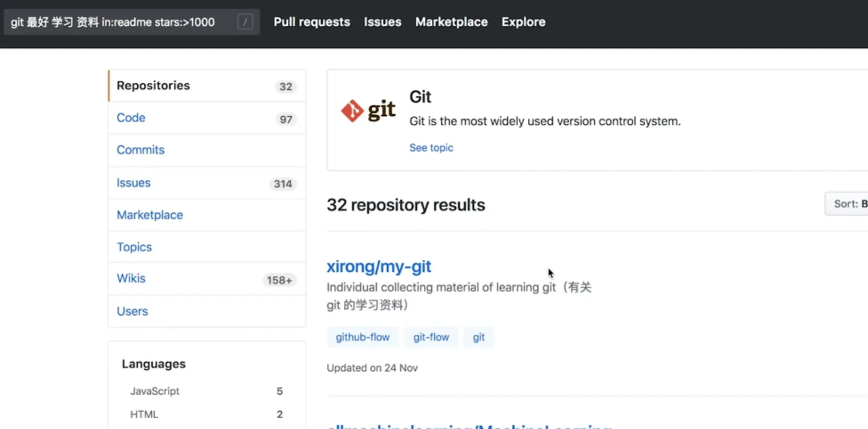Click the xirong/my-git description text
This screenshot has width=868, height=429.
coord(459,296)
